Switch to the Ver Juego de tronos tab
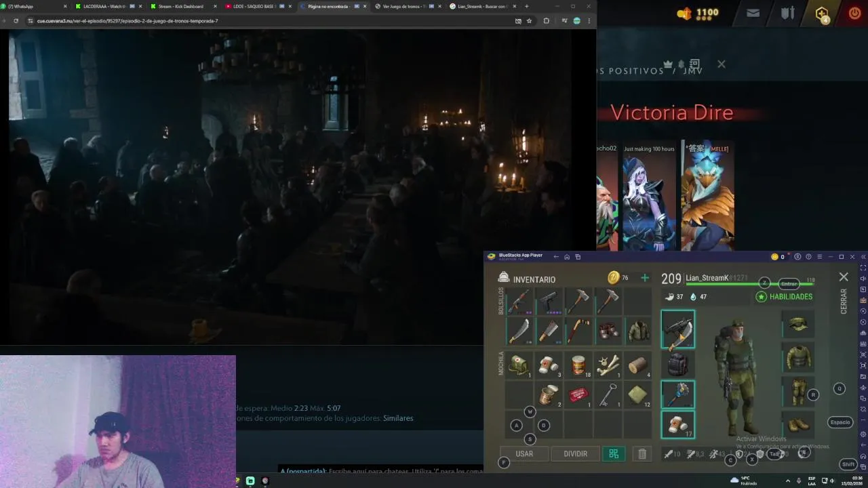Image resolution: width=868 pixels, height=488 pixels. (408, 6)
